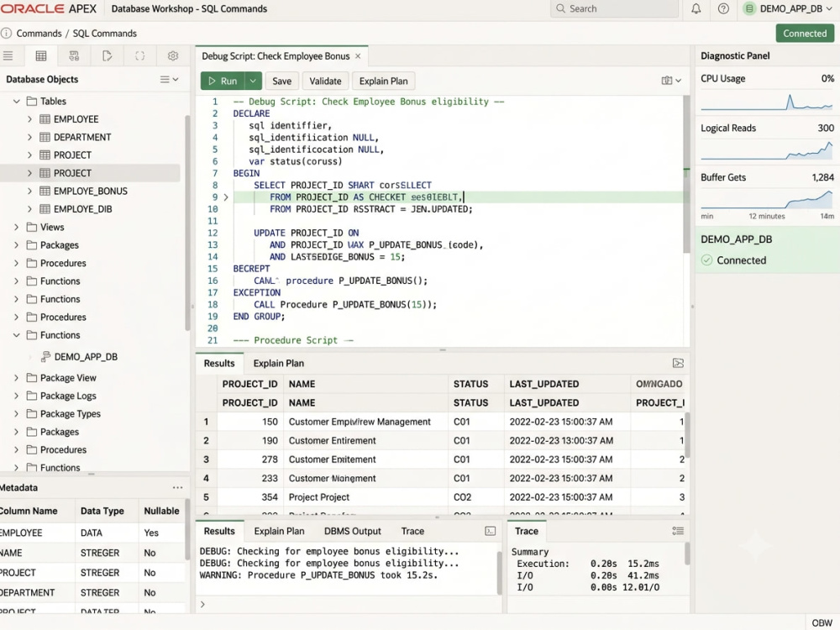Click the green Connected button

tap(805, 34)
